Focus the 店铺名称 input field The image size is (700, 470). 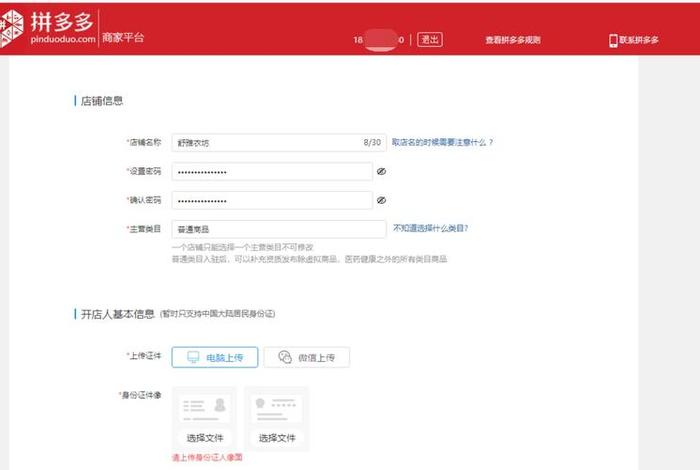[279, 143]
